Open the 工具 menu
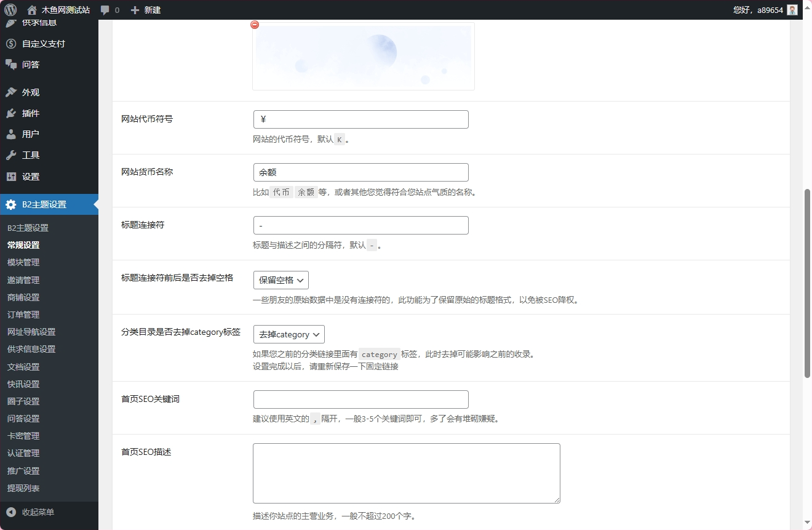 click(31, 155)
